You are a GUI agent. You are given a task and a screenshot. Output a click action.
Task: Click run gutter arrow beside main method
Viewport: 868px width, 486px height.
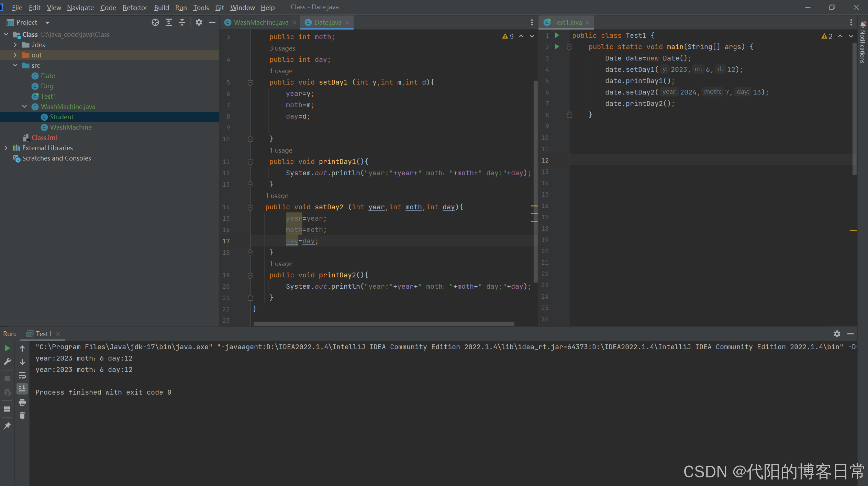point(557,47)
